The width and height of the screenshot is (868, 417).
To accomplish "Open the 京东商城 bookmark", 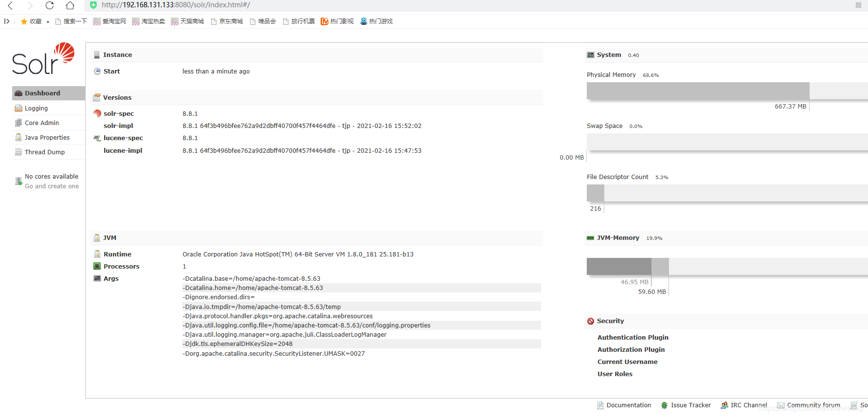I will pos(227,21).
